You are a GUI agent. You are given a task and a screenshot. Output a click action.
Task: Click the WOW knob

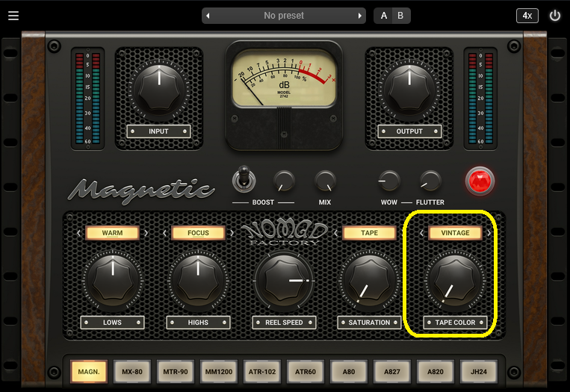[x=389, y=181]
